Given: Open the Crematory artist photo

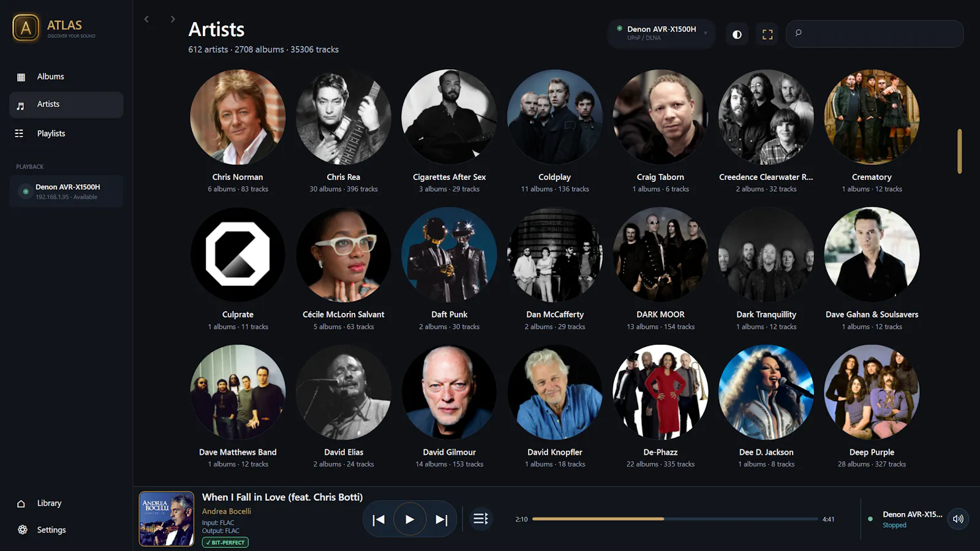Looking at the screenshot, I should pos(872,117).
